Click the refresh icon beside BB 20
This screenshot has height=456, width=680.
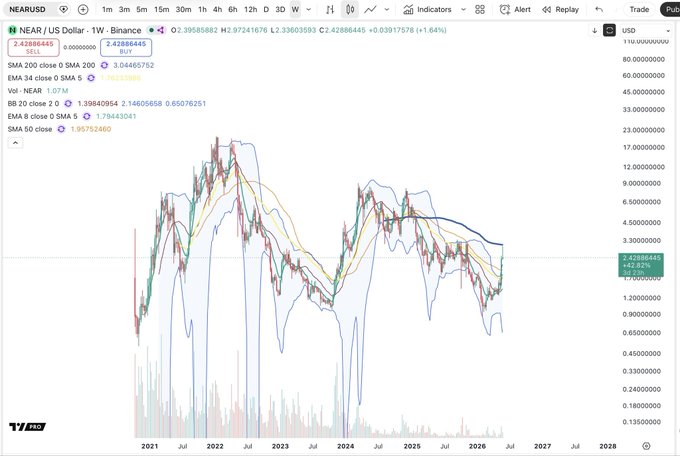[68, 104]
